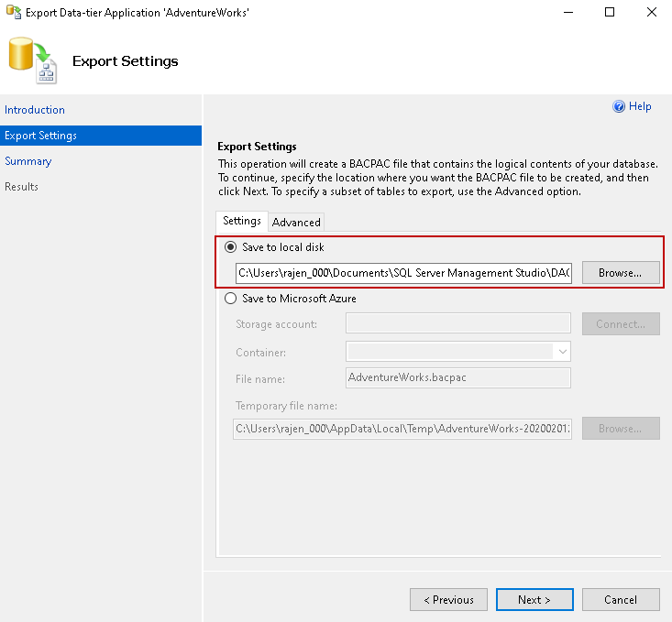Click the blue Help question mark icon
The height and width of the screenshot is (622, 672).
[619, 106]
